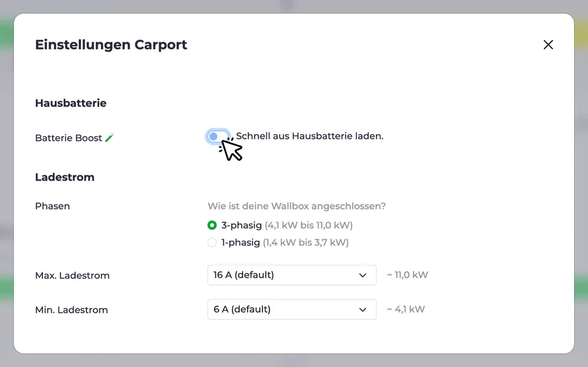
Task: Click the 'Hausbatterie' section heading
Action: (x=71, y=102)
